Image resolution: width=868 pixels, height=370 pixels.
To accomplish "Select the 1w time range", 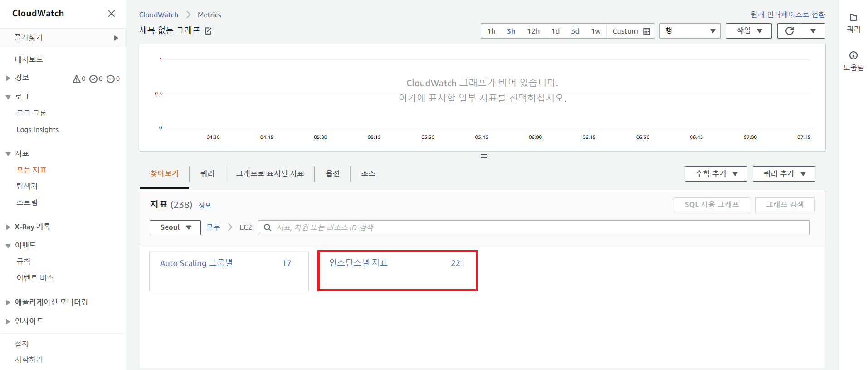I will click(596, 31).
